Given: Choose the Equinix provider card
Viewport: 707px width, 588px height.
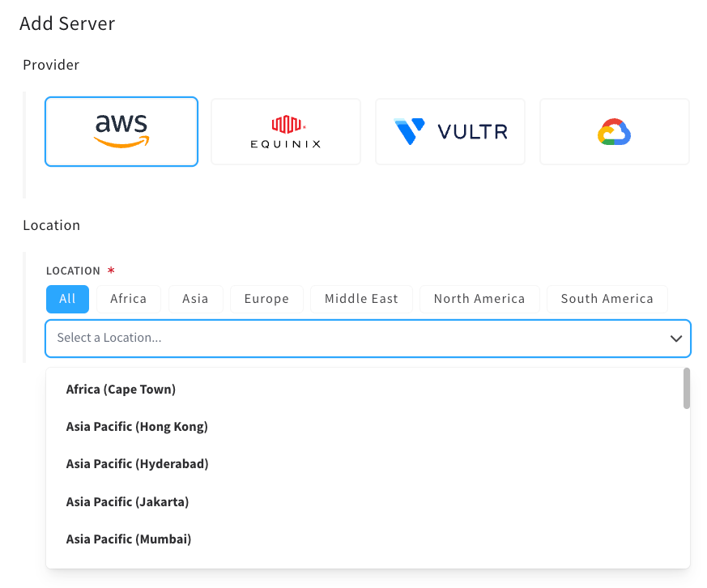Looking at the screenshot, I should [x=286, y=132].
